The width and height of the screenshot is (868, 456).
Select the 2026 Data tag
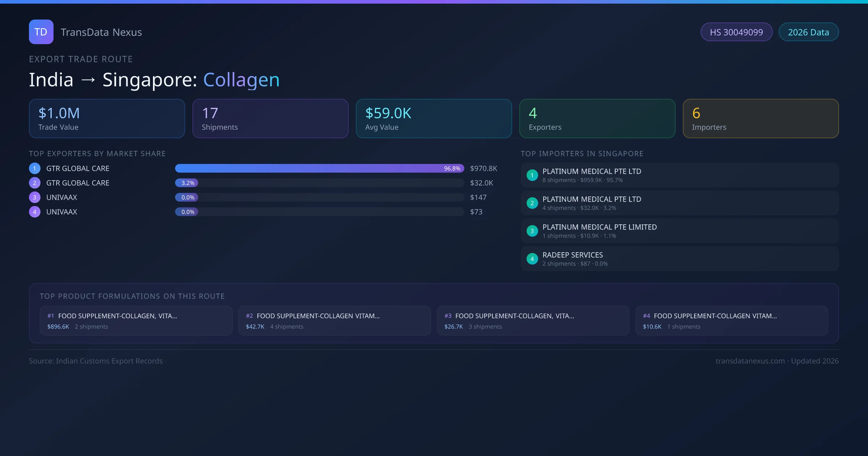click(808, 32)
